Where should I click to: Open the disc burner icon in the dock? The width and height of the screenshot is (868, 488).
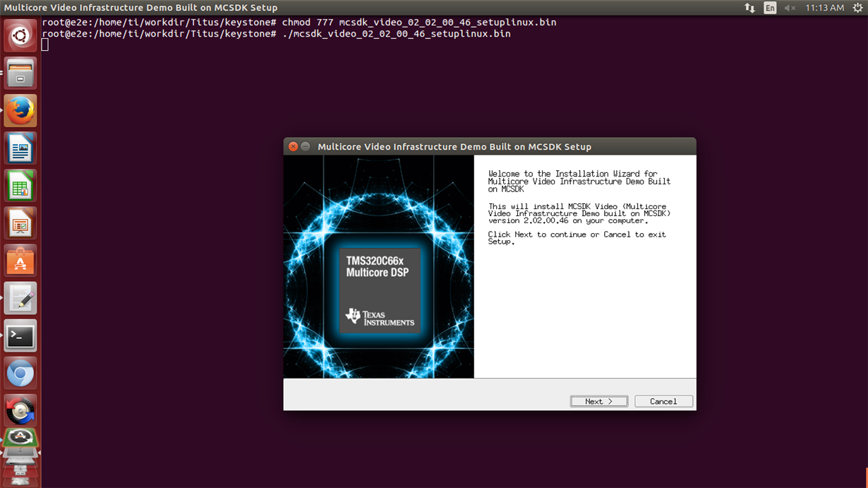point(20,410)
